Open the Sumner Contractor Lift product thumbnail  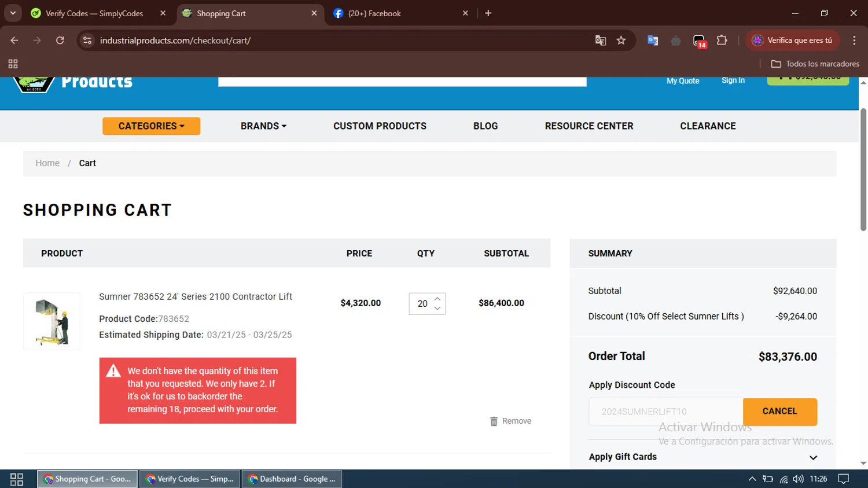52,321
